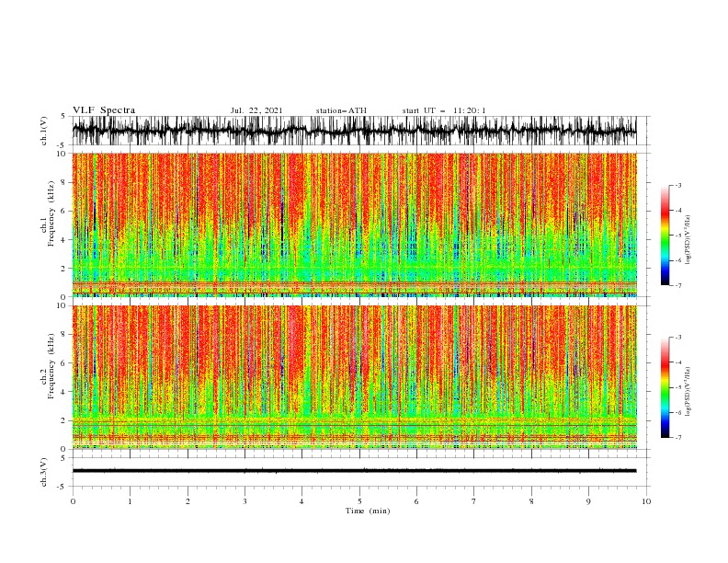
Task: Click the ch.1(V) waveform axis label
Action: tap(44, 131)
